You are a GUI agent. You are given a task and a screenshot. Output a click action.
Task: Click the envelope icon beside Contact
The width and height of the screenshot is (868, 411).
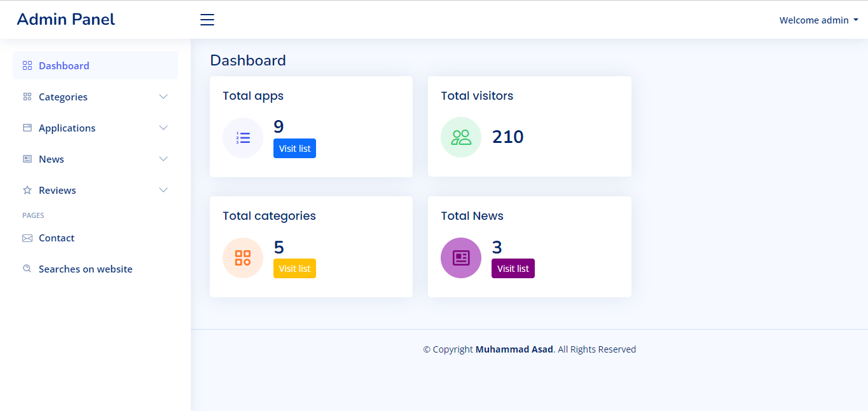[27, 238]
